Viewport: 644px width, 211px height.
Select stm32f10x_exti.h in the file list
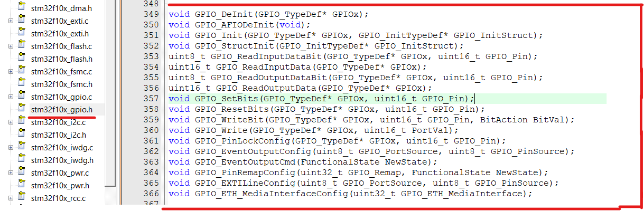pos(60,34)
